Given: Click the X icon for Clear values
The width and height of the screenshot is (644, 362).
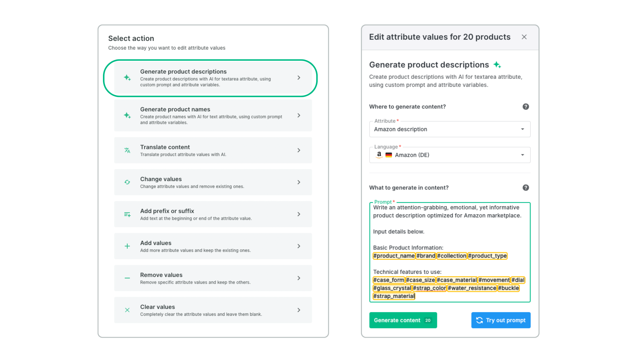Looking at the screenshot, I should click(127, 310).
